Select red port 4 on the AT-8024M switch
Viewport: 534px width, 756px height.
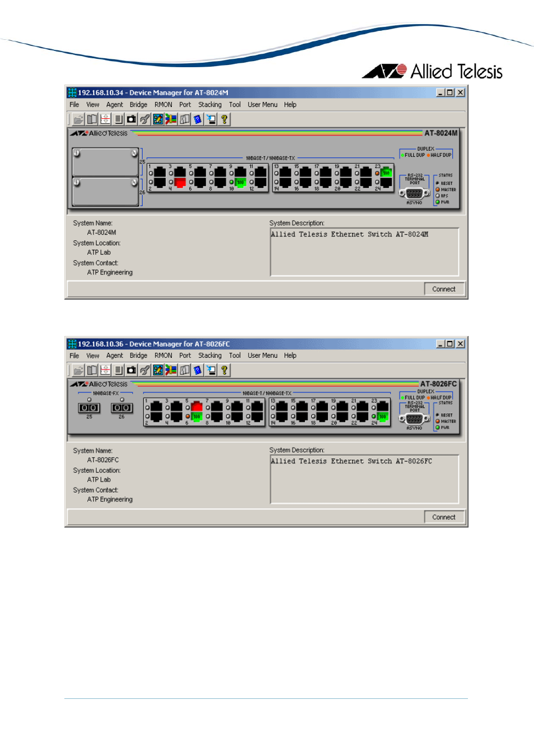click(x=180, y=182)
